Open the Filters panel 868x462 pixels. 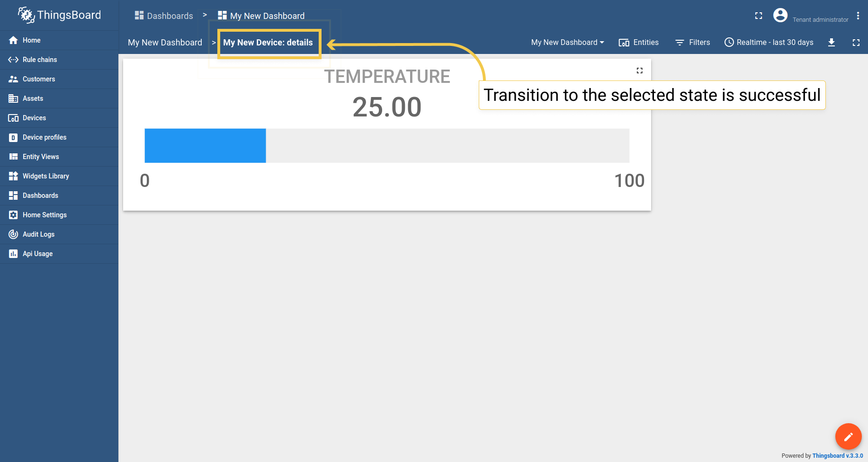[x=692, y=43]
